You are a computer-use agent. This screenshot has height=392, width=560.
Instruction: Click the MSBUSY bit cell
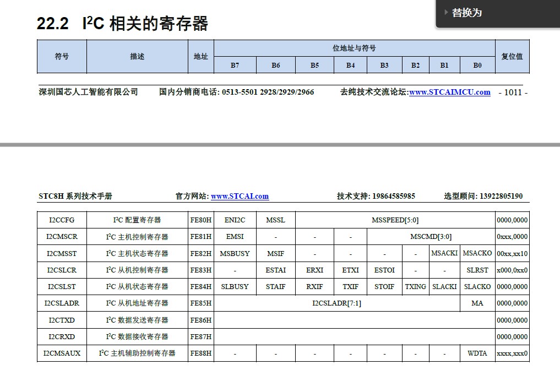(x=235, y=253)
